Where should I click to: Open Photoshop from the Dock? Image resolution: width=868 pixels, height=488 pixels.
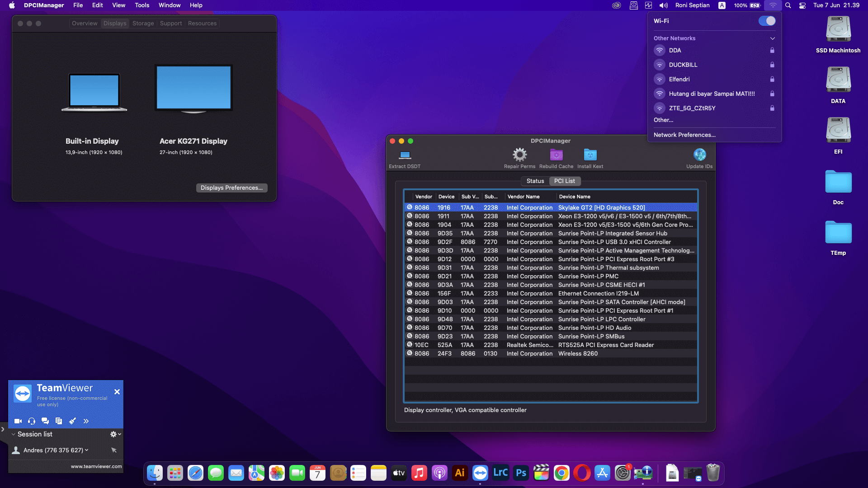521,473
